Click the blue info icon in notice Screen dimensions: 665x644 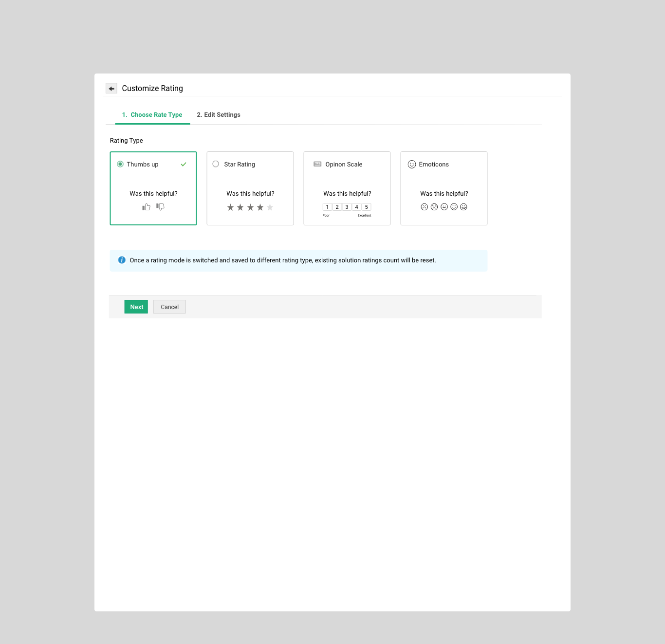pos(122,260)
